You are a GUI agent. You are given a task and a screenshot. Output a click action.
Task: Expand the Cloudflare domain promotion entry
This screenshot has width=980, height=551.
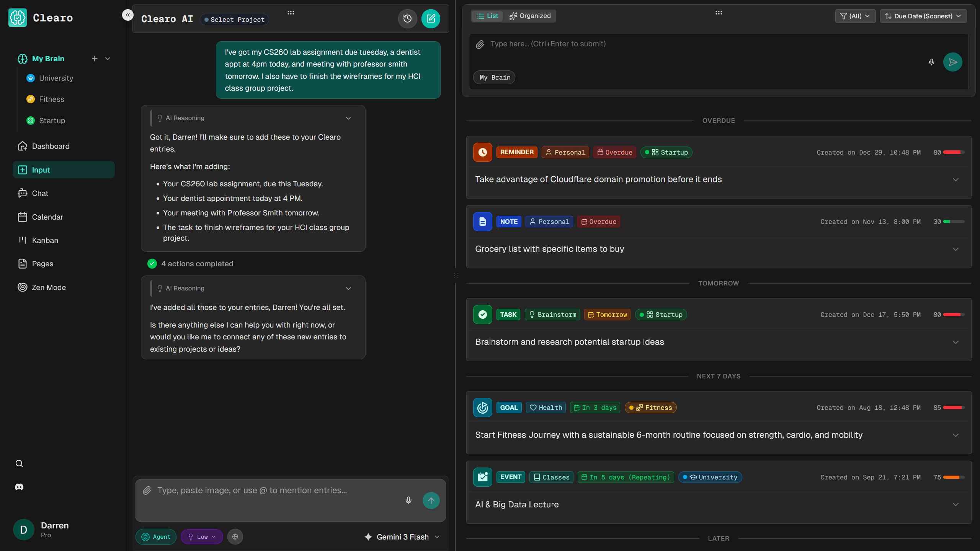955,180
